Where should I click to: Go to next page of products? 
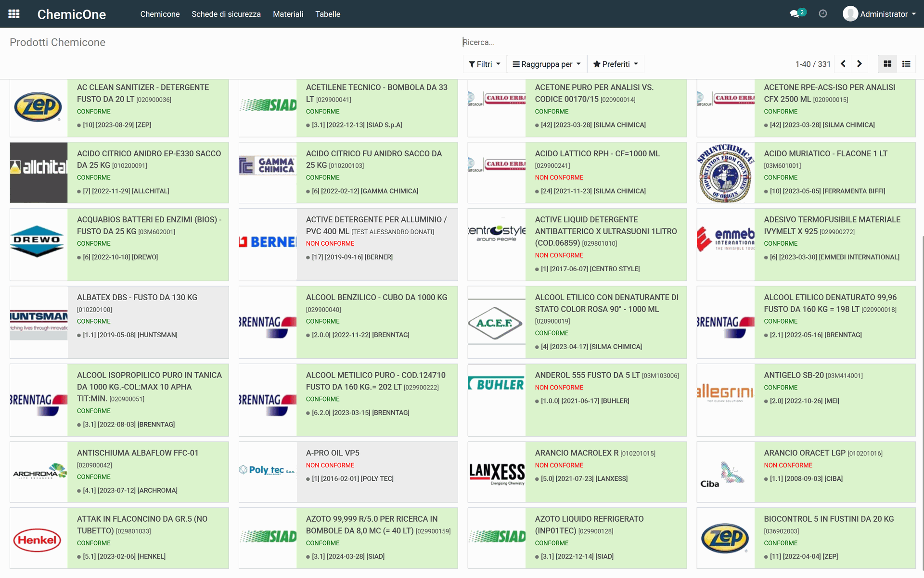tap(860, 64)
